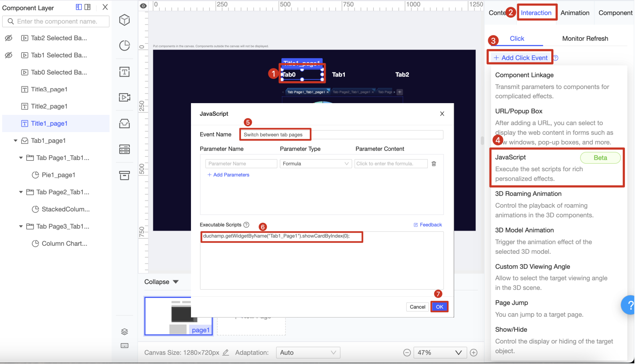Image resolution: width=635 pixels, height=364 pixels.
Task: Switch to the Monitor Refresh tab
Action: (x=585, y=38)
